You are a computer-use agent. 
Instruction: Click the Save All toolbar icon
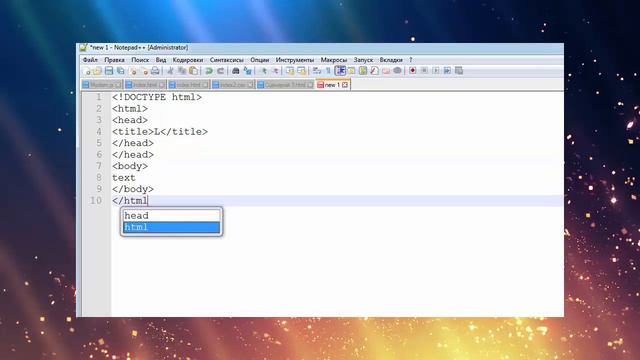tap(120, 71)
